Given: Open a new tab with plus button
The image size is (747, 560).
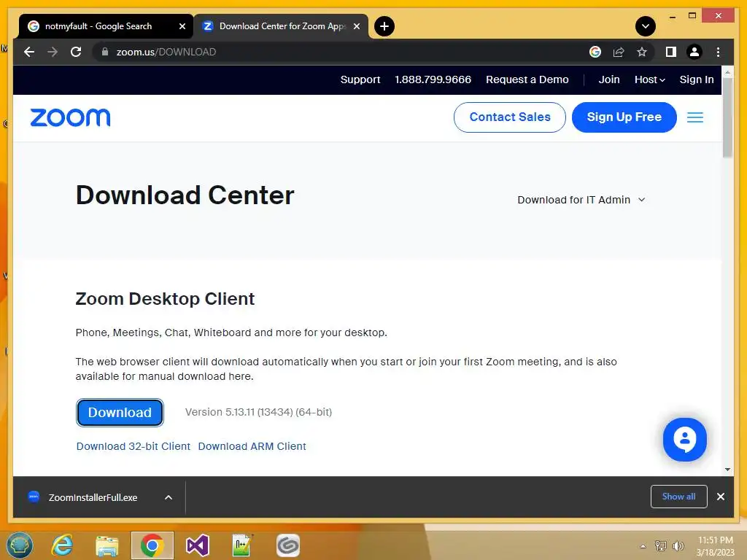Looking at the screenshot, I should 384,26.
